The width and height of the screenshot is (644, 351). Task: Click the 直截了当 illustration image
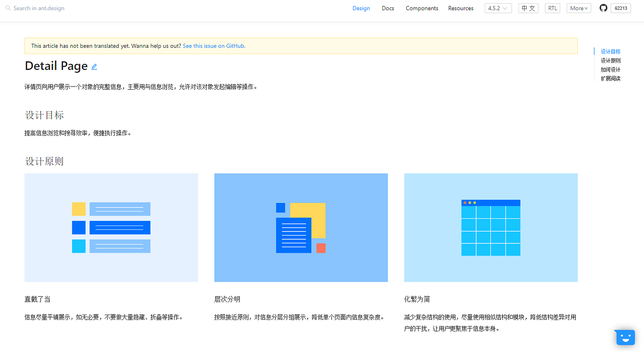pos(111,228)
